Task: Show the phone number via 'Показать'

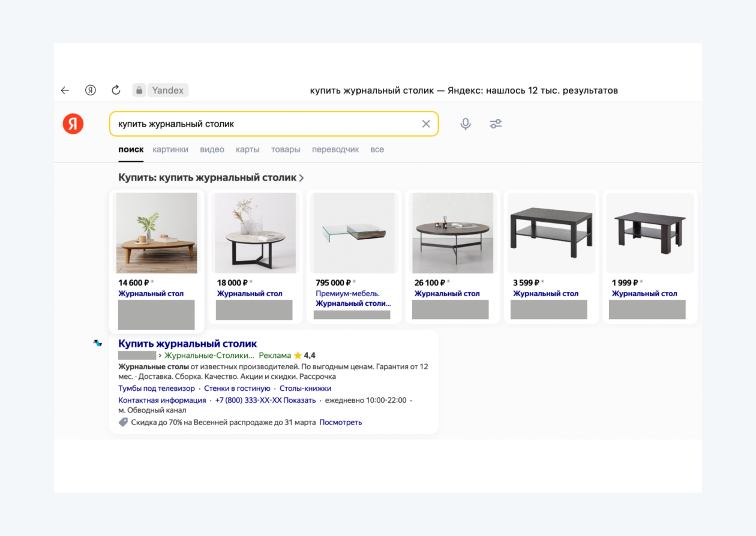Action: pyautogui.click(x=299, y=400)
